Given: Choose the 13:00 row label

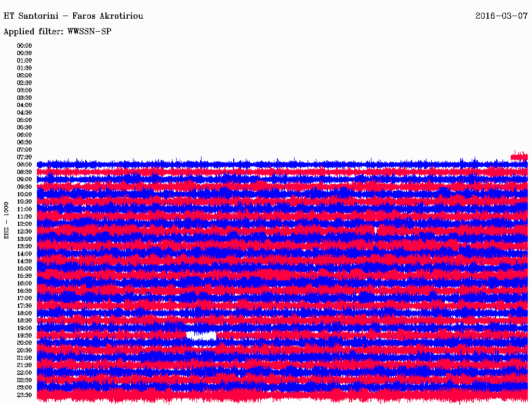Looking at the screenshot, I should click(24, 239).
